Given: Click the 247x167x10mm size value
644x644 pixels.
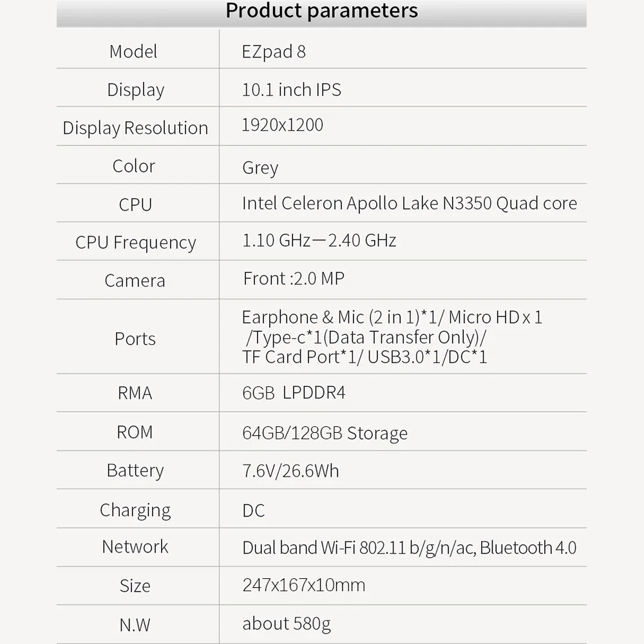Looking at the screenshot, I should pyautogui.click(x=304, y=585).
